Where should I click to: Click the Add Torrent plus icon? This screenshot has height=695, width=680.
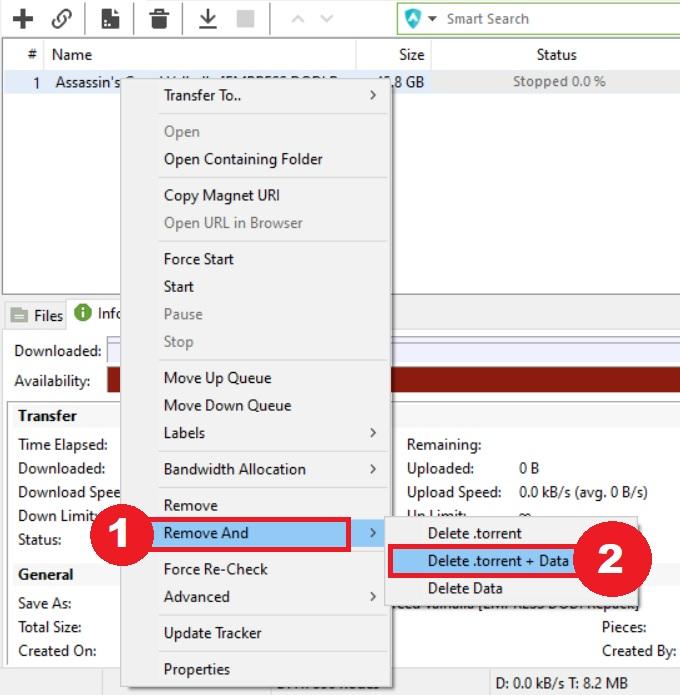(x=23, y=19)
